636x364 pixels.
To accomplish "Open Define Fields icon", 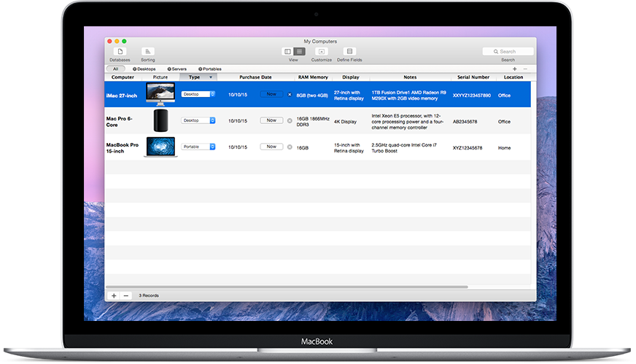I will pyautogui.click(x=349, y=52).
